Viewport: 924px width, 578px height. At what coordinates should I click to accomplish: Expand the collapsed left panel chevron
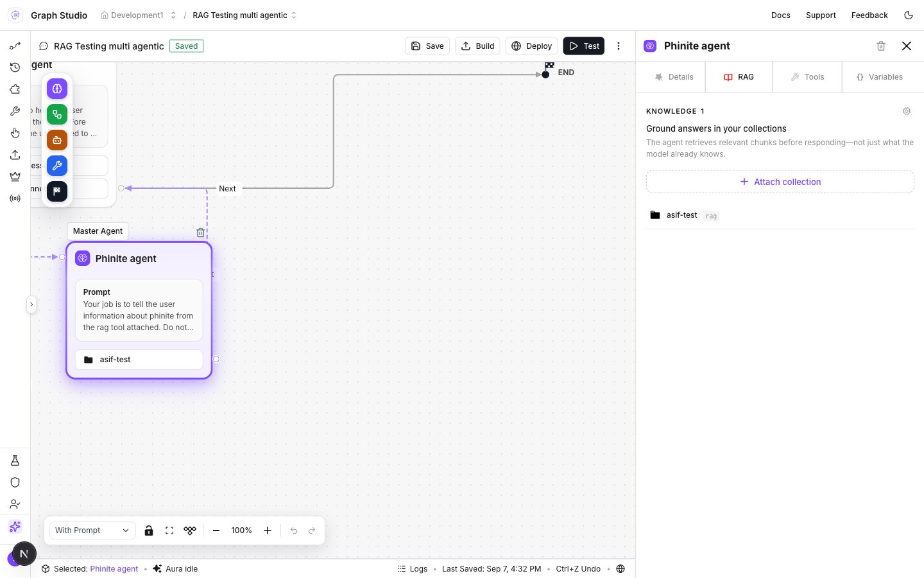[x=31, y=304]
